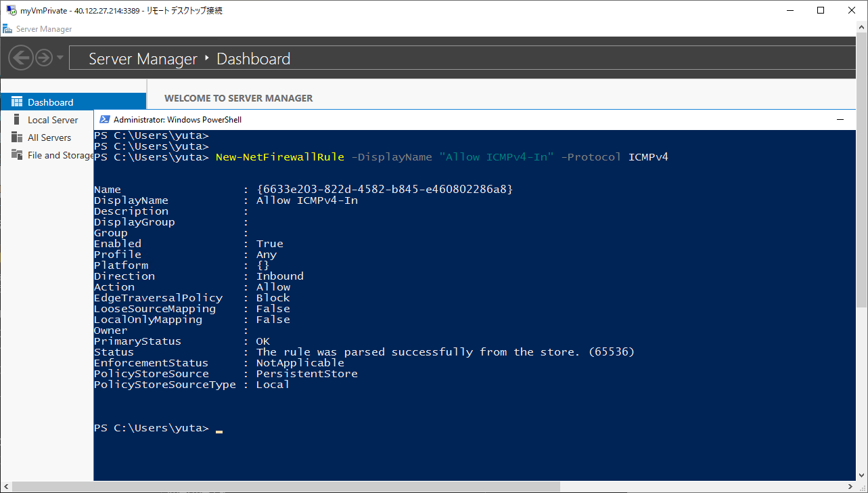Click the Profile value Any
The height and width of the screenshot is (493, 868).
266,255
